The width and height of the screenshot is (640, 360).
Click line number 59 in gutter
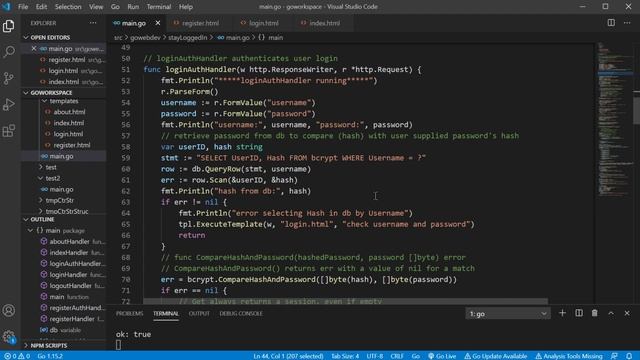click(x=126, y=158)
